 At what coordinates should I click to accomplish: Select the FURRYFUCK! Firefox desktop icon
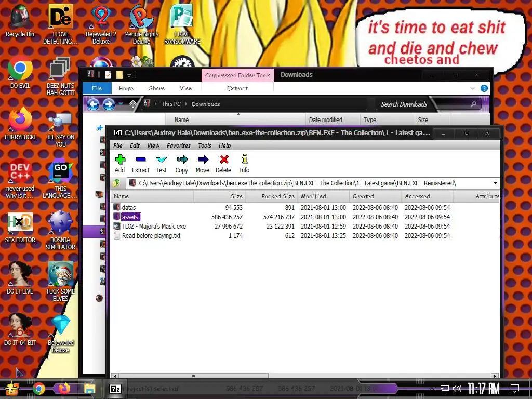(x=20, y=124)
